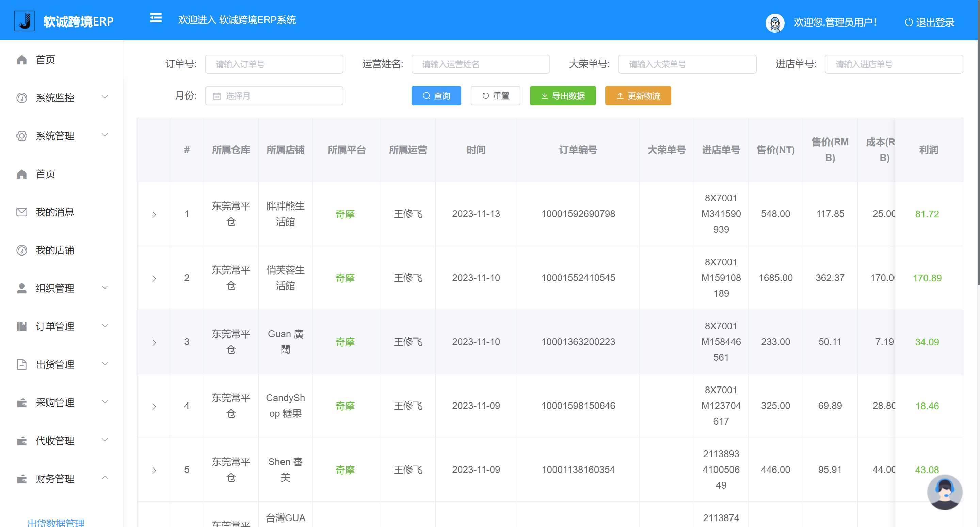Select 出货数据管理 submenu item
The image size is (980, 527).
click(x=56, y=523)
